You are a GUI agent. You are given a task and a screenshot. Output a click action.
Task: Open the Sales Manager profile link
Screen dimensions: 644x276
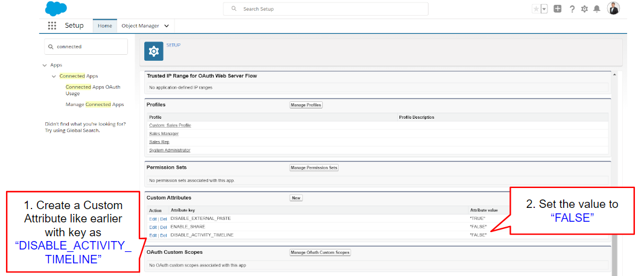[x=164, y=134]
